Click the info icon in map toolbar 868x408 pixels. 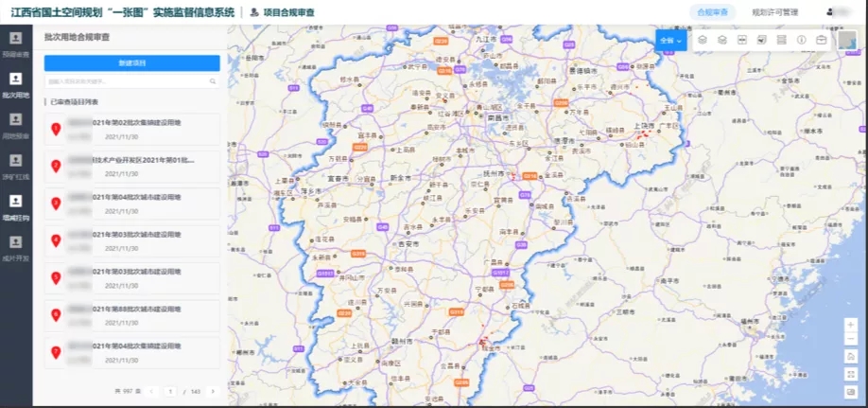801,41
